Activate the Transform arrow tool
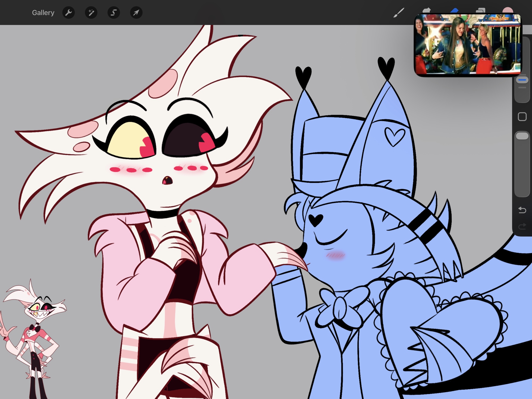This screenshot has height=399, width=532. [x=136, y=13]
